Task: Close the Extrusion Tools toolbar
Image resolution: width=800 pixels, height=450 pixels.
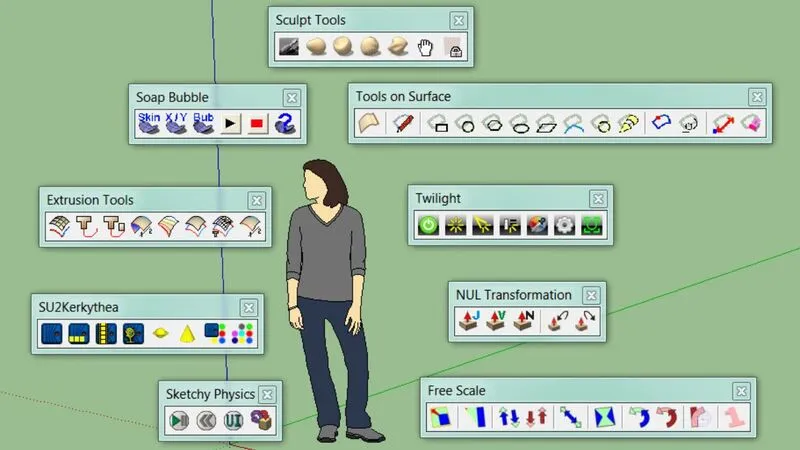Action: (256, 201)
